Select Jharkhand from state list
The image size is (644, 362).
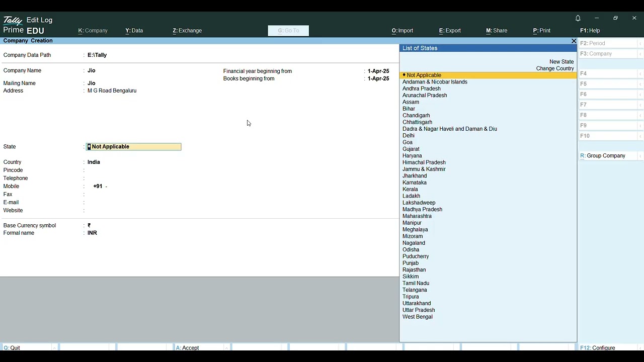tap(415, 176)
